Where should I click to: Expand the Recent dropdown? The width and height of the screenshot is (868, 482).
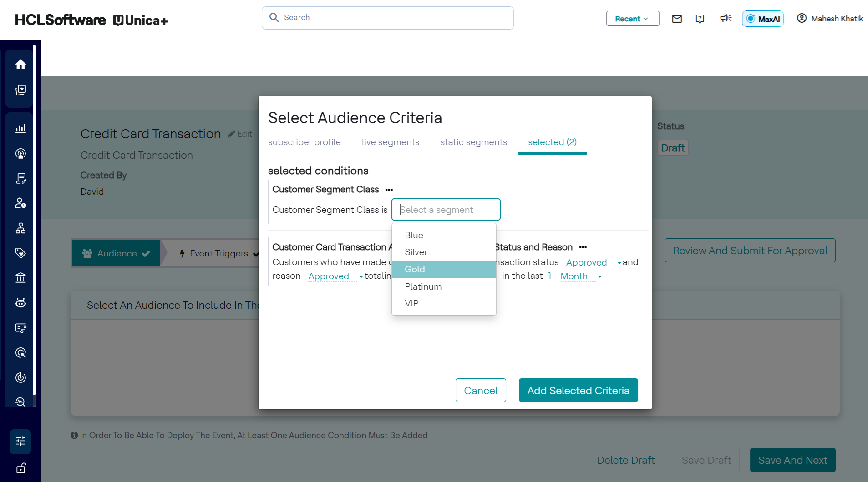632,19
